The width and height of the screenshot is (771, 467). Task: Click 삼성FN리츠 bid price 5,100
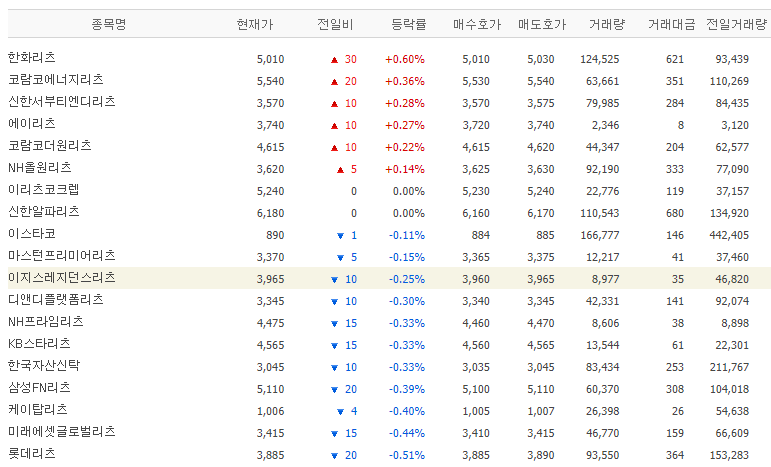pyautogui.click(x=476, y=389)
